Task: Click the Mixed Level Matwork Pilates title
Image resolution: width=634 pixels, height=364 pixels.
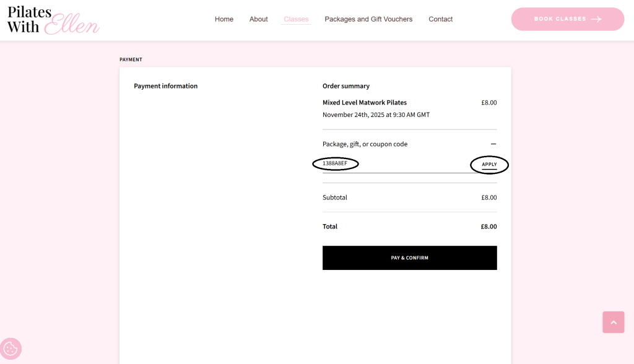Action: coord(364,102)
